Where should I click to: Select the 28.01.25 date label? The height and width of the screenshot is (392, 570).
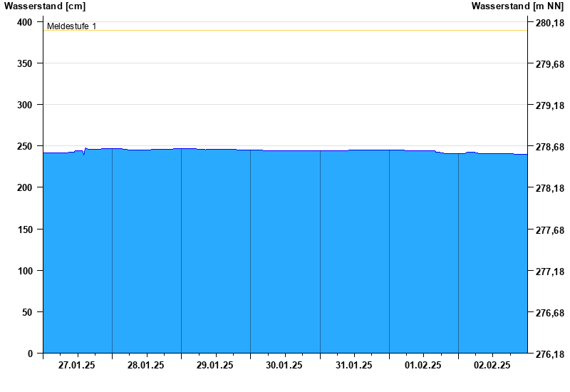point(146,366)
